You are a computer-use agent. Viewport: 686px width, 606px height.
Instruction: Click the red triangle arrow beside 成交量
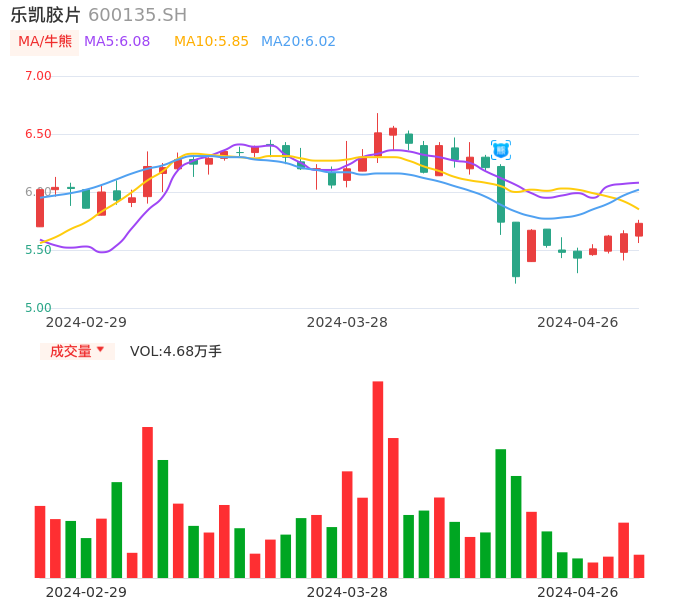point(101,350)
